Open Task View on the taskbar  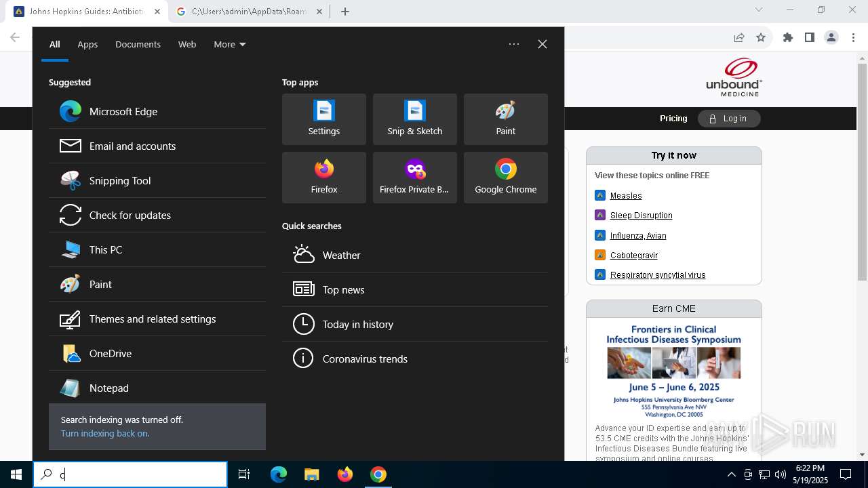[244, 474]
